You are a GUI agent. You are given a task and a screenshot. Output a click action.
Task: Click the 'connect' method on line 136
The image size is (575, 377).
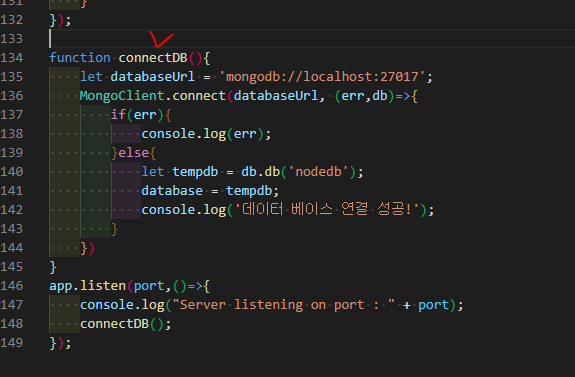point(199,96)
